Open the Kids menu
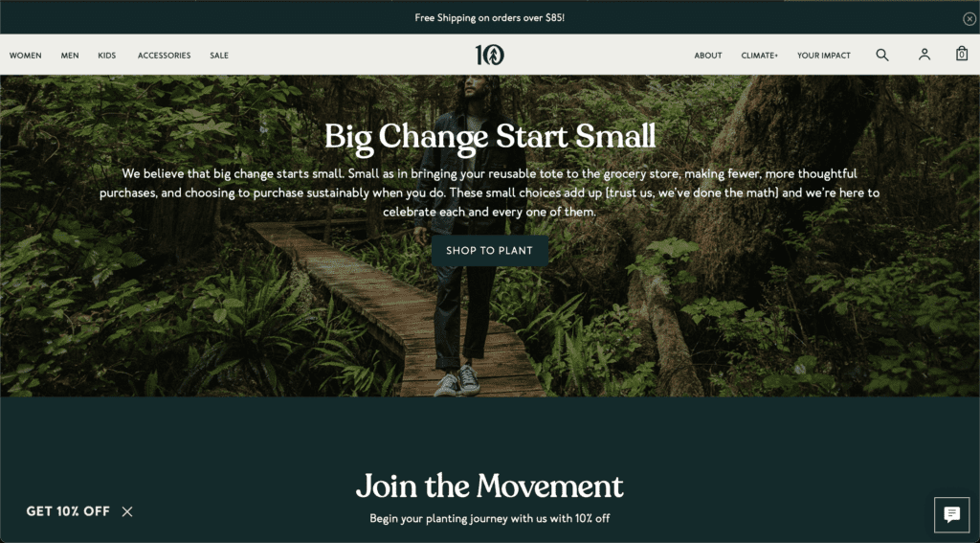The width and height of the screenshot is (980, 543). [107, 56]
